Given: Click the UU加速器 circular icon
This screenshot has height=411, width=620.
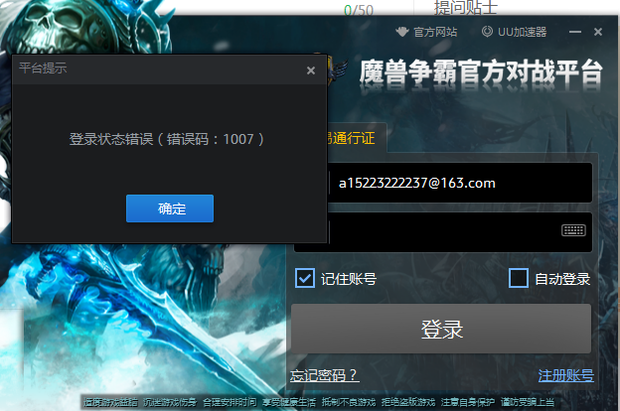Looking at the screenshot, I should pyautogui.click(x=487, y=32).
